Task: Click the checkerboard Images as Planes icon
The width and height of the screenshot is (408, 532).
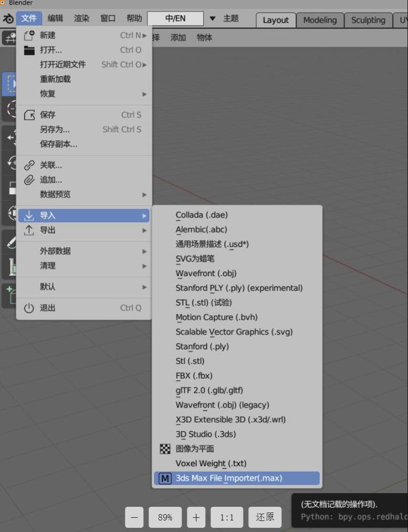Action: (165, 449)
